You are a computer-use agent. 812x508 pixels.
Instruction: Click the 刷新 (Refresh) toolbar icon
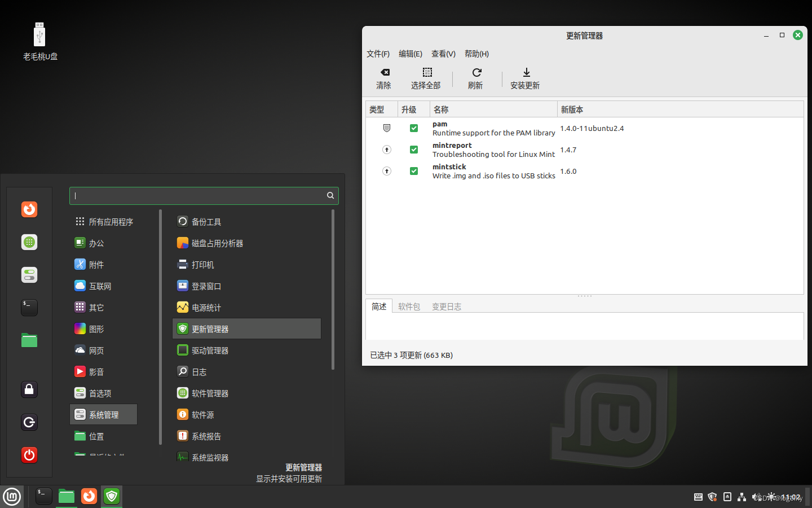(475, 78)
